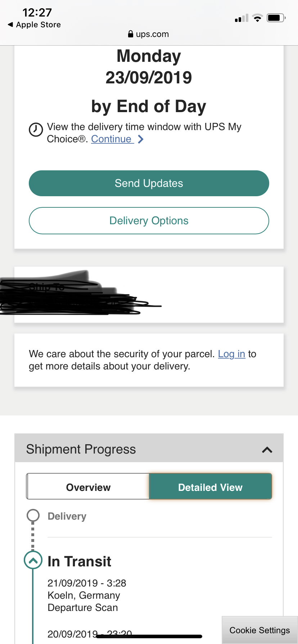
Task: Tap the lock icon next to ups.com
Action: [131, 34]
